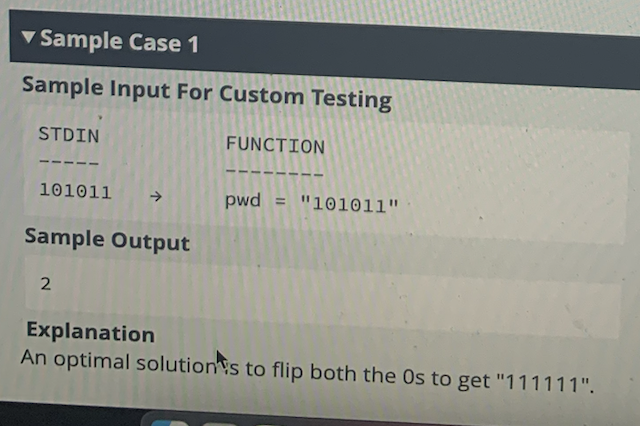The height and width of the screenshot is (426, 640).
Task: Click the dark Sample Case 1 header bar
Action: [324, 49]
